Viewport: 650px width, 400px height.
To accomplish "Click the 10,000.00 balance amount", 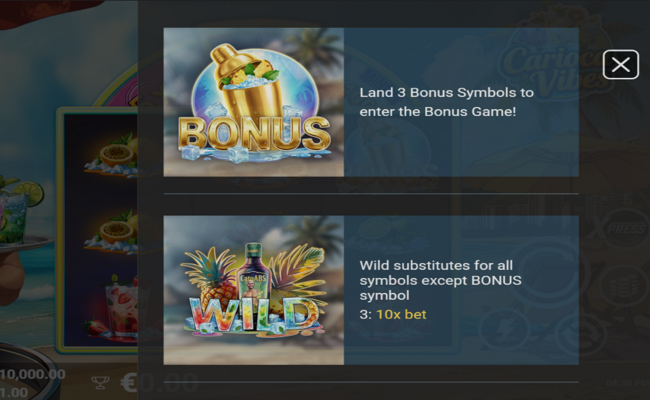I will tap(32, 374).
